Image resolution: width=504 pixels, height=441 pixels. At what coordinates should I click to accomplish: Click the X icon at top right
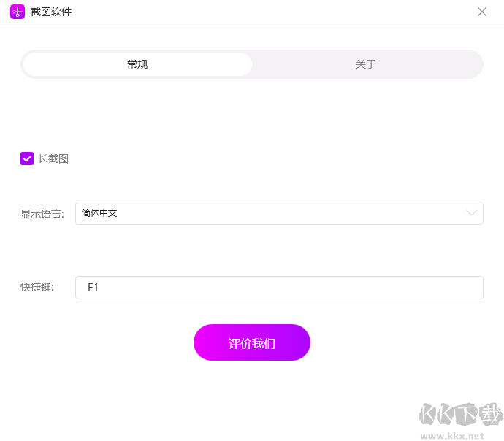[x=482, y=12]
